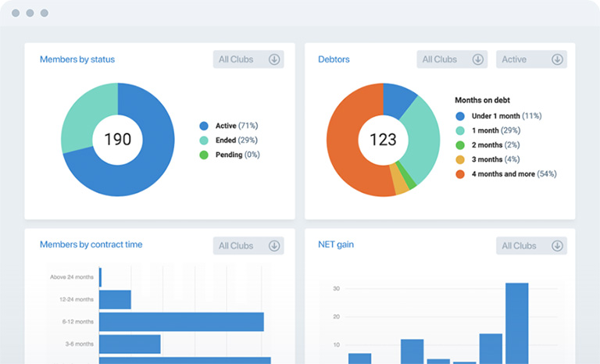Image resolution: width=600 pixels, height=364 pixels.
Task: Click the 2 months legend green dot
Action: coord(460,145)
